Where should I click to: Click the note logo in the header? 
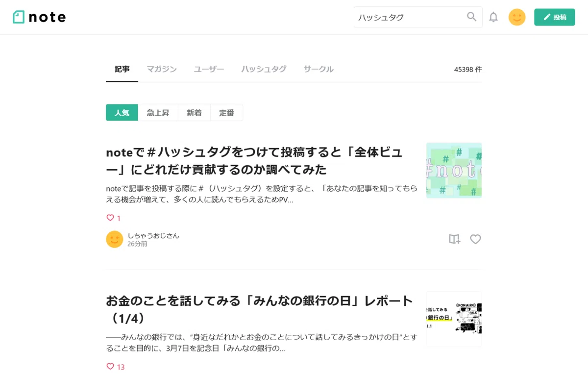tap(39, 17)
